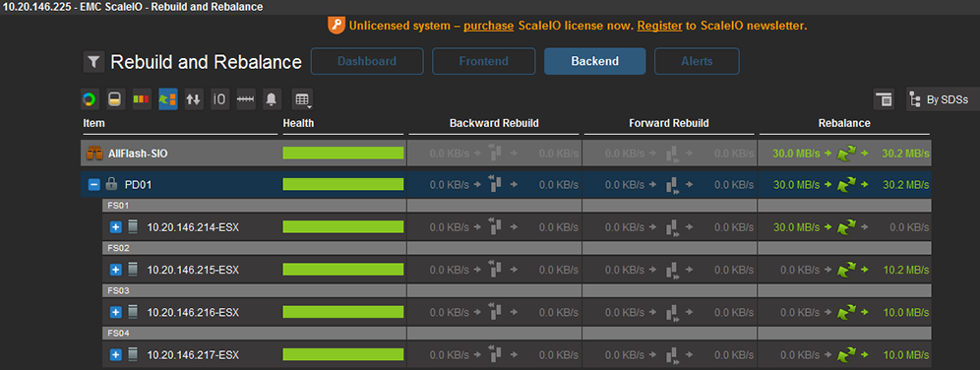The image size is (980, 370).
Task: Click the up-down arrows bandwidth view icon
Action: [x=194, y=98]
